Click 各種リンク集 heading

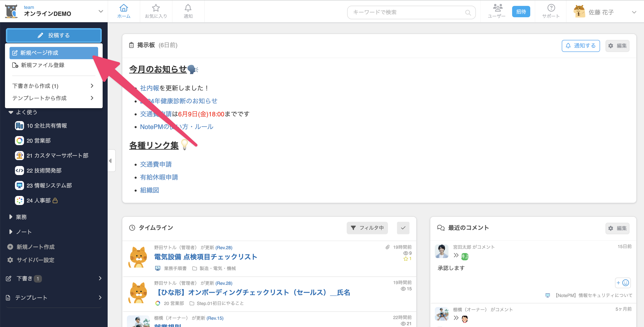coord(154,145)
